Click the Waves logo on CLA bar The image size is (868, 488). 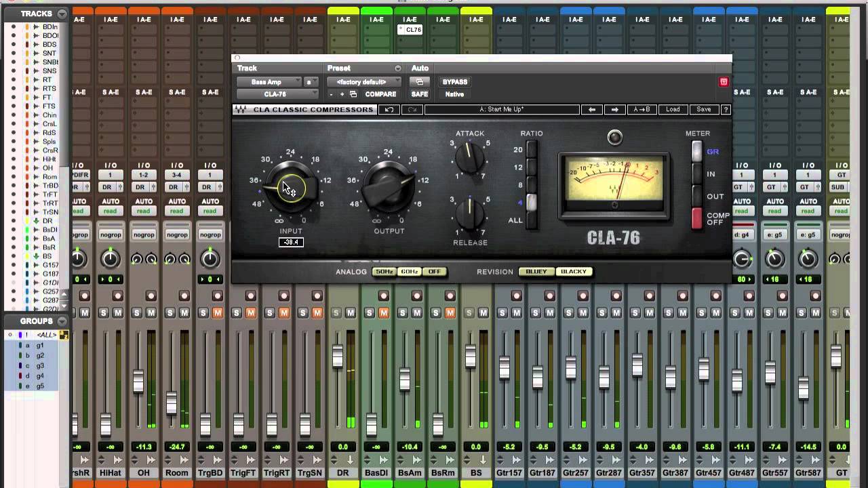click(240, 109)
